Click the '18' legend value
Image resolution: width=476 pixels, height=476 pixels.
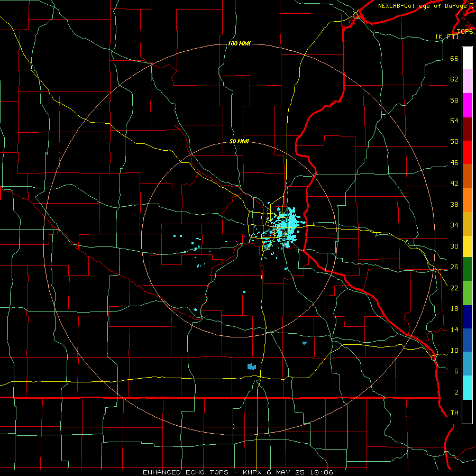coord(454,309)
